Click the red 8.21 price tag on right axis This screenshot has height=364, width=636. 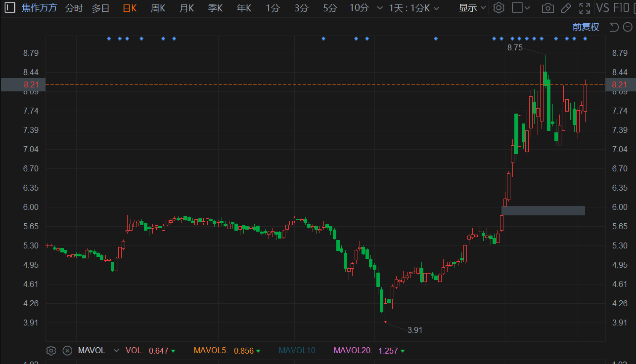(x=620, y=84)
